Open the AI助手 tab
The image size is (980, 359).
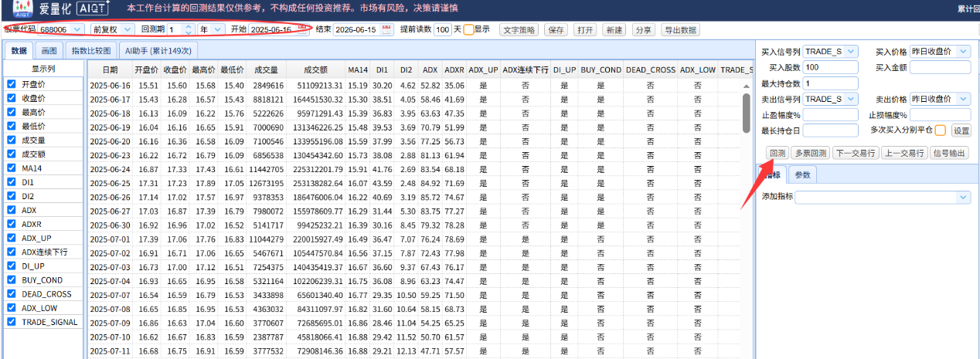pos(157,50)
